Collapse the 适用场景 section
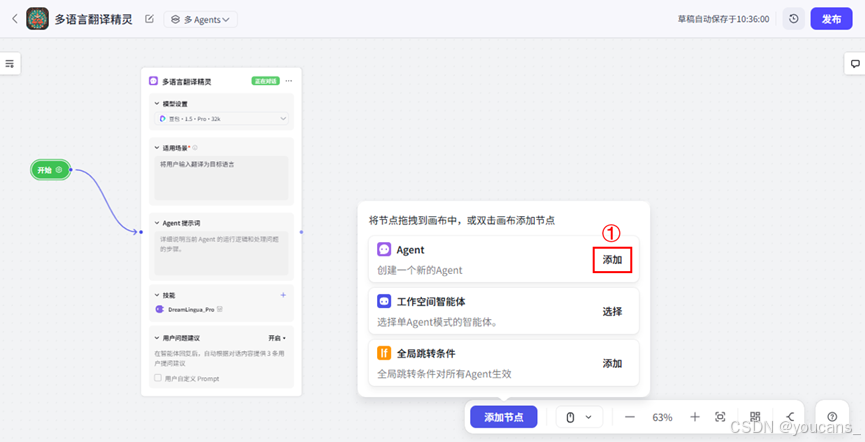This screenshot has height=442, width=865. (157, 148)
